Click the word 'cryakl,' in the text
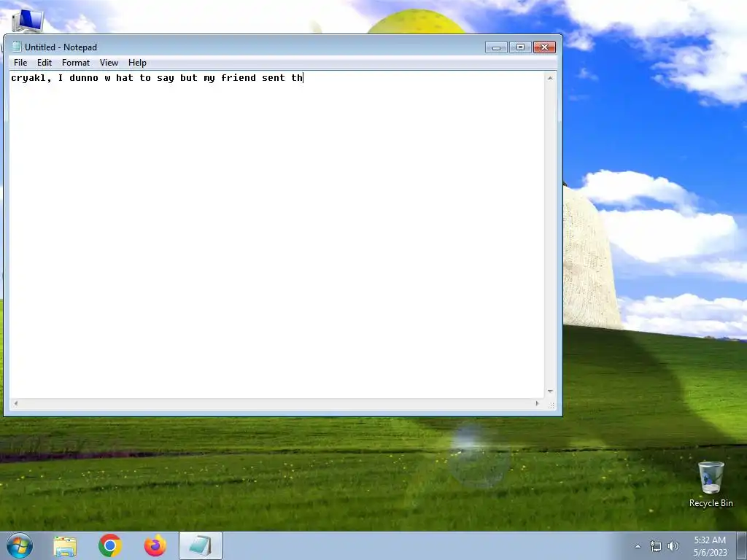 click(31, 77)
